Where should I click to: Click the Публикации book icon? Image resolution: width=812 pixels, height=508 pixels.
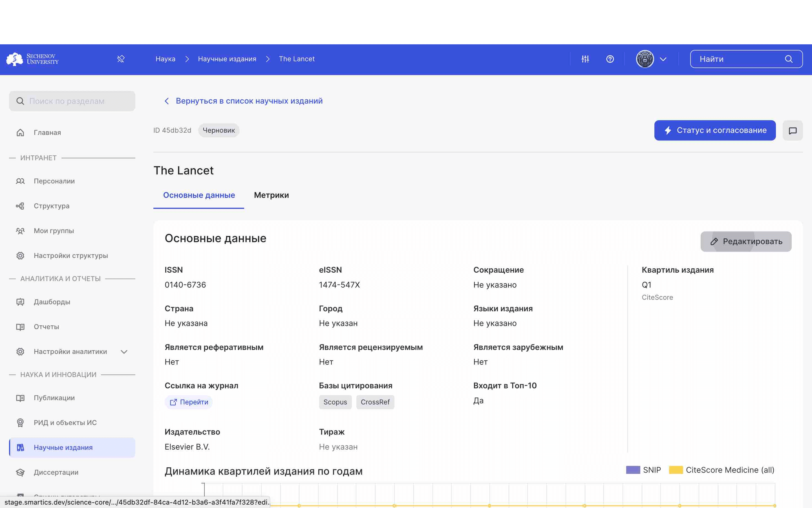pyautogui.click(x=21, y=398)
